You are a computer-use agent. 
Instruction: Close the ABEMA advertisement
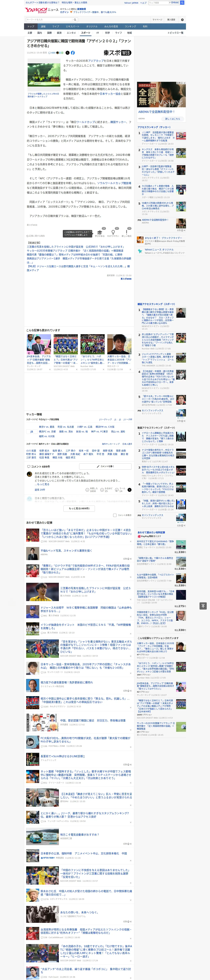pos(184,83)
